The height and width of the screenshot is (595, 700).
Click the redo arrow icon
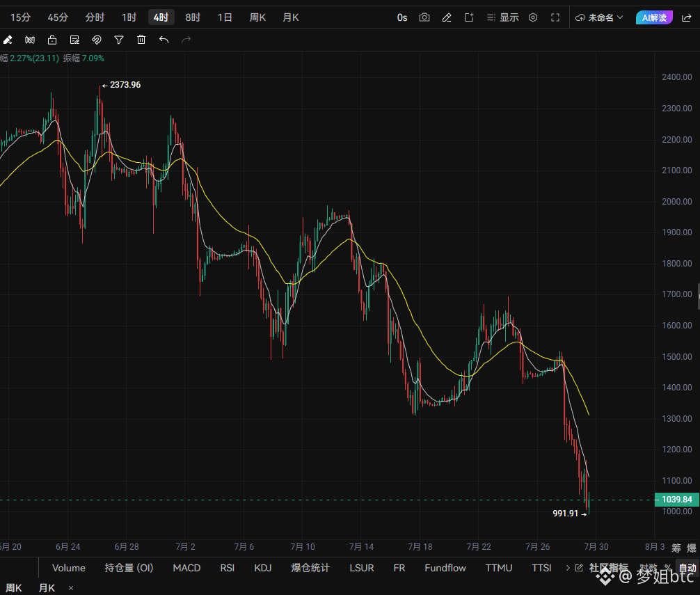186,40
